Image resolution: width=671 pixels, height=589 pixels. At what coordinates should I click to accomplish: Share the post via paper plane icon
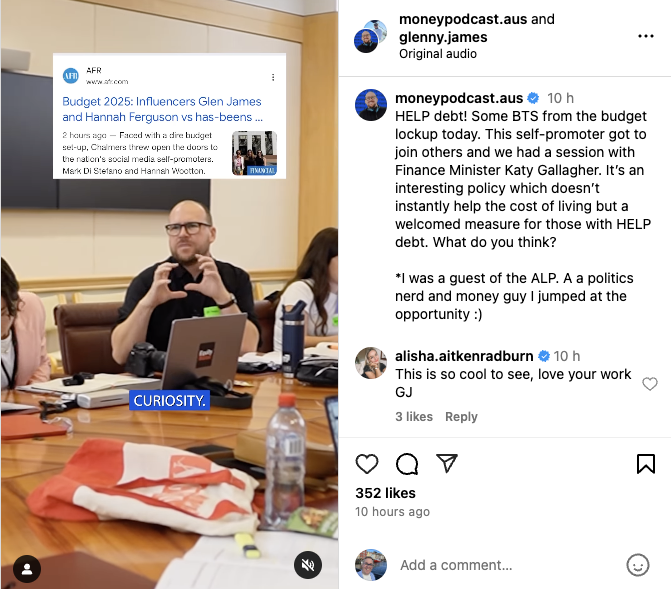[x=447, y=463]
